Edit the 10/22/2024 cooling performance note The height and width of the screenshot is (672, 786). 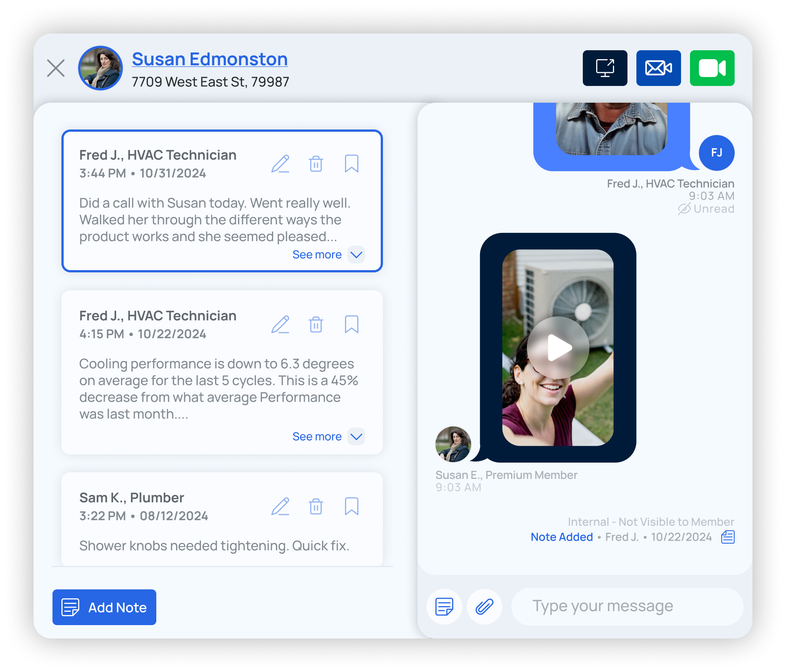(280, 324)
